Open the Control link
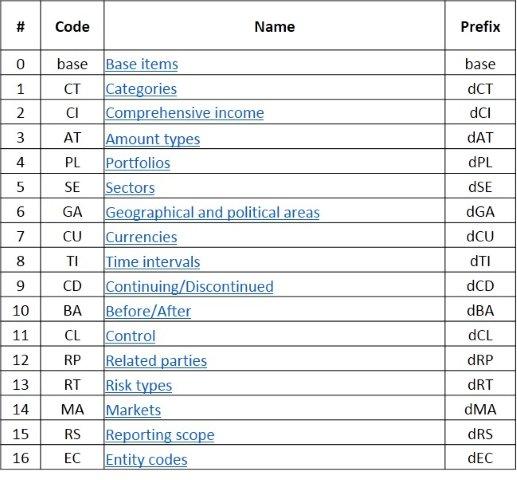The width and height of the screenshot is (517, 480). (x=130, y=336)
